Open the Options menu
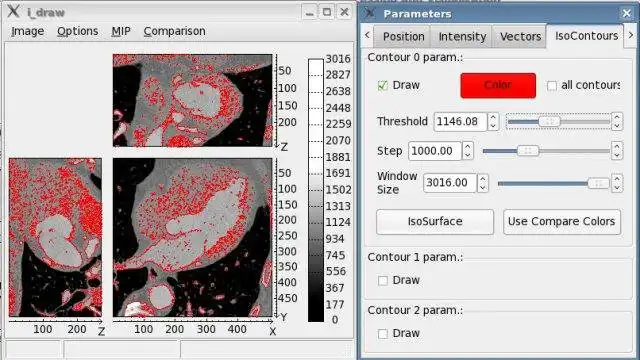 pos(77,31)
